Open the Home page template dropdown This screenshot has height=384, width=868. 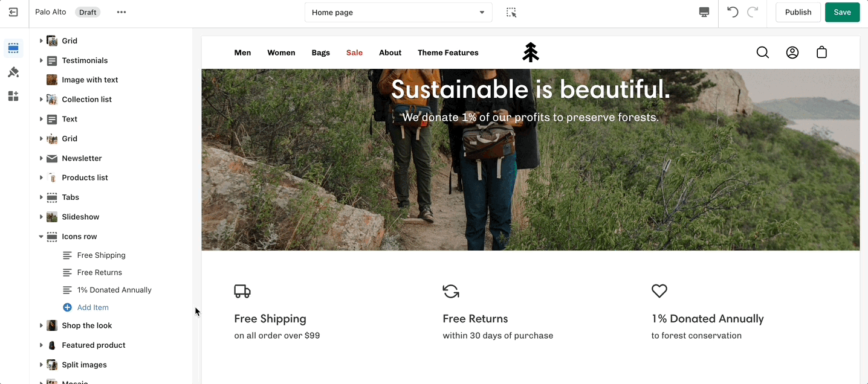(x=398, y=12)
